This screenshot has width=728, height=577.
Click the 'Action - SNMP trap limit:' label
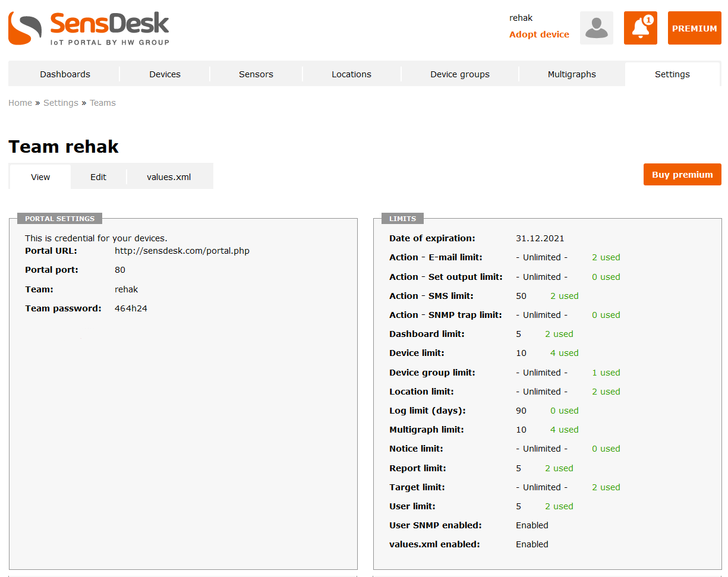(x=446, y=315)
